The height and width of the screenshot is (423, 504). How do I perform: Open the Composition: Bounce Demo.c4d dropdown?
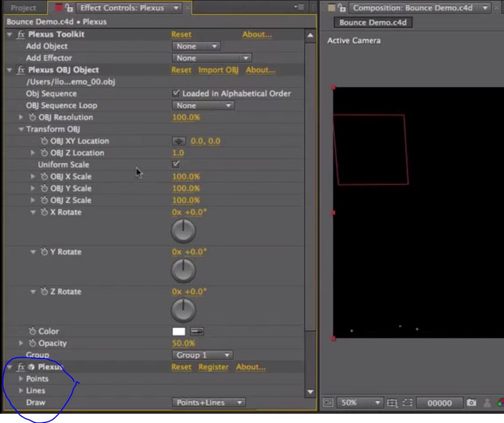(485, 8)
